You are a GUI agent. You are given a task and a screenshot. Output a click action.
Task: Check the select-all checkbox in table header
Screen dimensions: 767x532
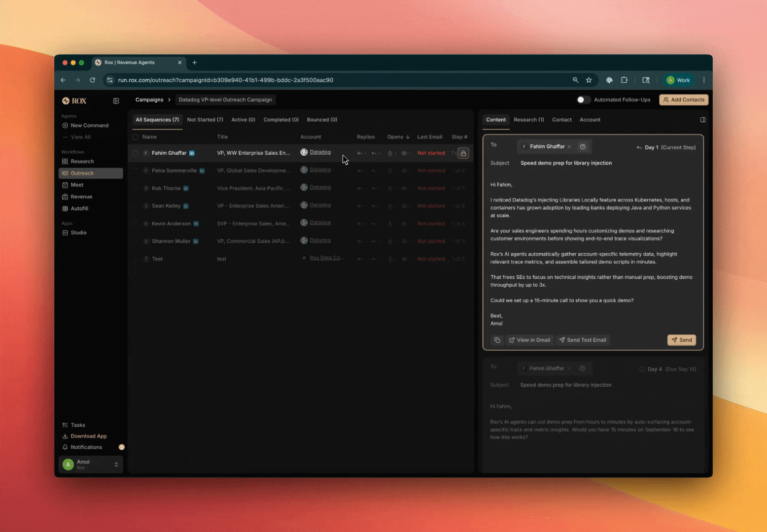[135, 137]
